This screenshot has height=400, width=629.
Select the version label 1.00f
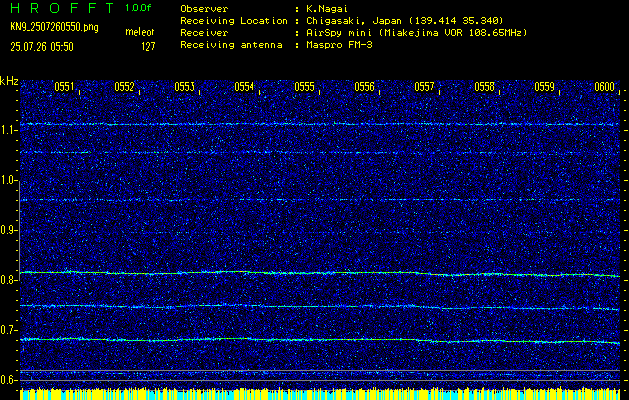coord(138,8)
